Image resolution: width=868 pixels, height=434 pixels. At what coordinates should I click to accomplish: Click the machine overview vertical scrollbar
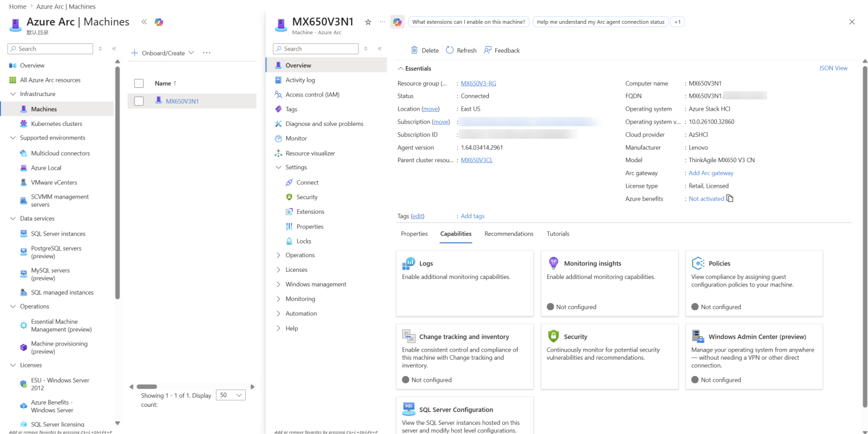[x=865, y=236]
